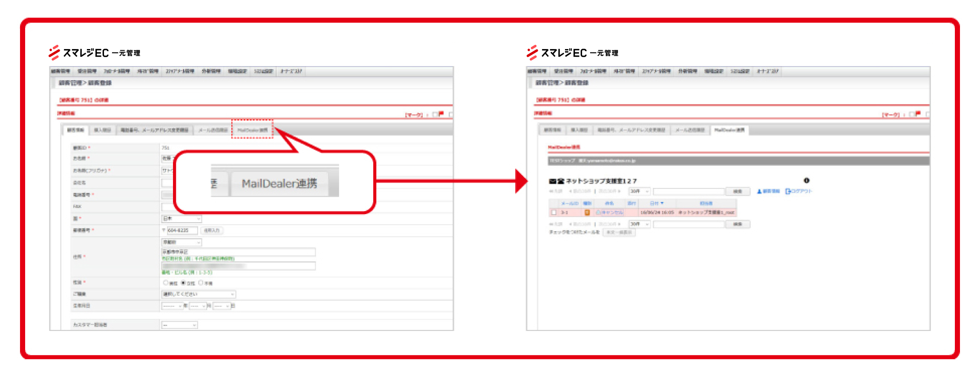The image size is (980, 377).
Task: Select the active MailDealer連携 tab, right screenshot
Action: pos(729,130)
